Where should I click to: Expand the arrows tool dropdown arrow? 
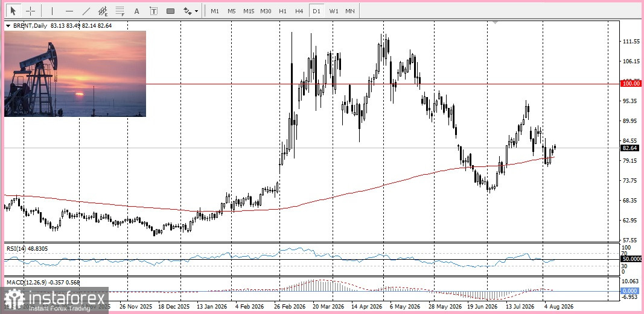point(197,11)
